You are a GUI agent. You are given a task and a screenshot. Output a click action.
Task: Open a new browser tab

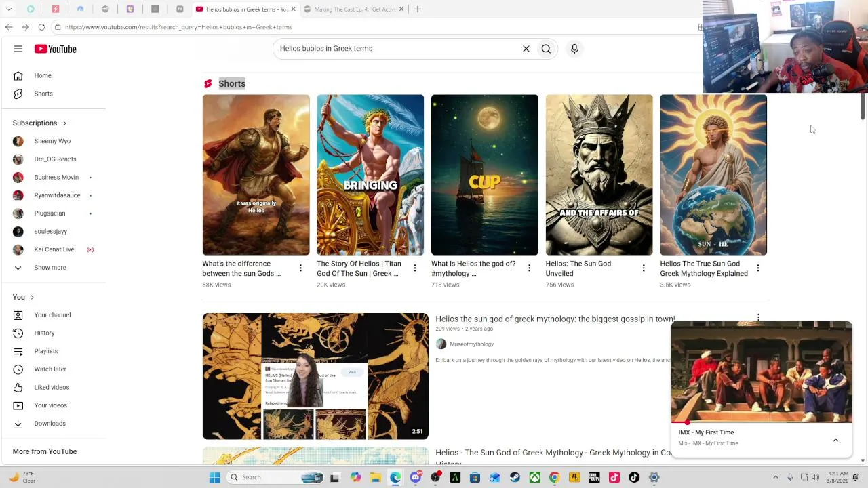click(x=418, y=9)
